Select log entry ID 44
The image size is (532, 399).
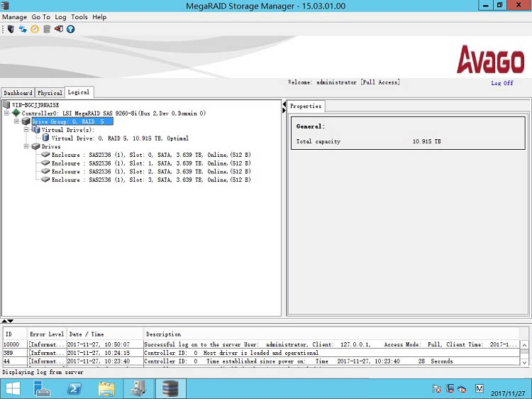click(261, 361)
